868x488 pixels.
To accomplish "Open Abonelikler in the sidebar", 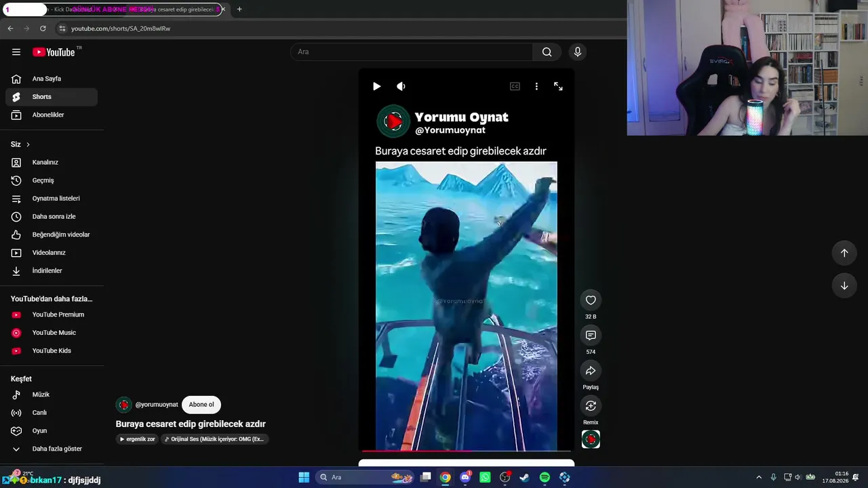I will [52, 115].
